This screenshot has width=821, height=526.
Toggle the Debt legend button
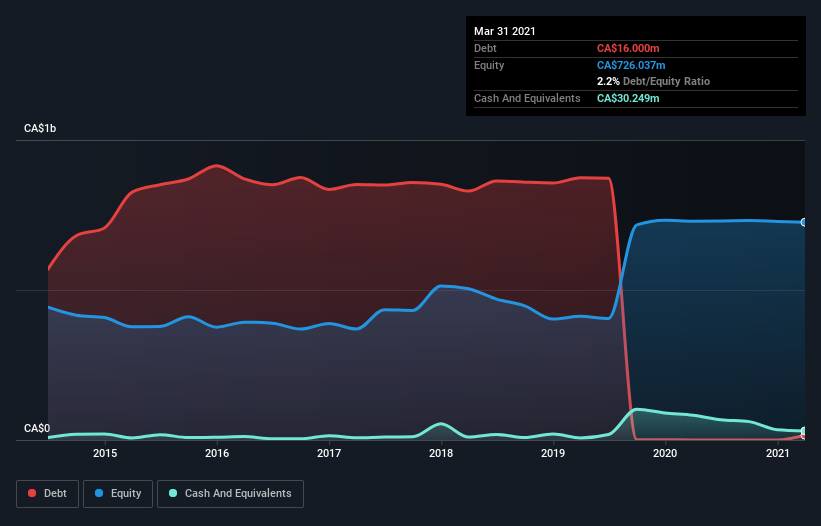pos(47,494)
